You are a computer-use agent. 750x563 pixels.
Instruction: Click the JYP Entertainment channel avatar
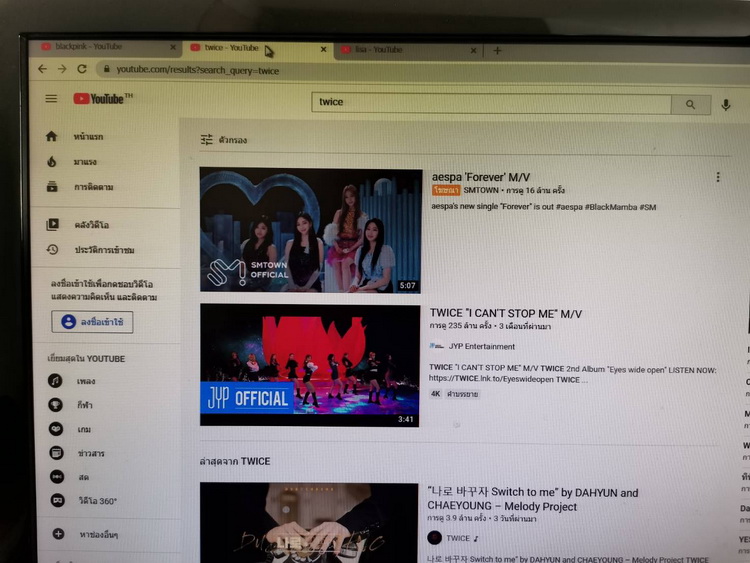coord(436,346)
